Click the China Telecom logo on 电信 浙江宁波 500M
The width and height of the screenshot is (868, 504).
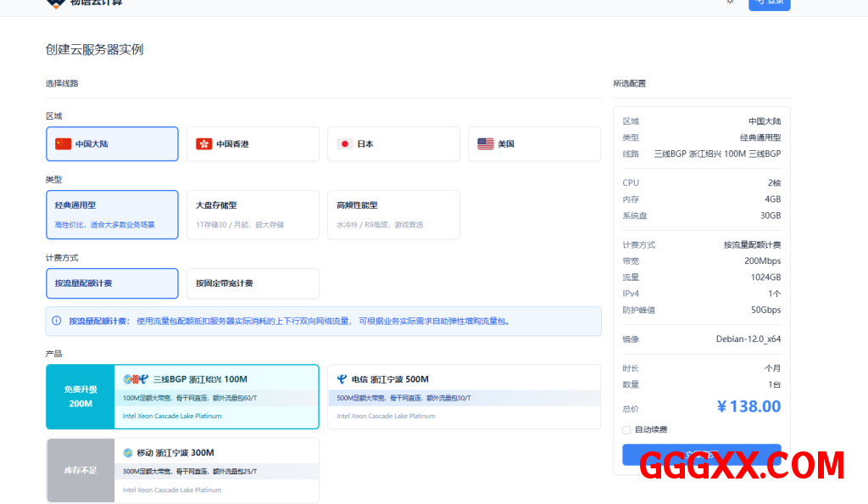[342, 379]
